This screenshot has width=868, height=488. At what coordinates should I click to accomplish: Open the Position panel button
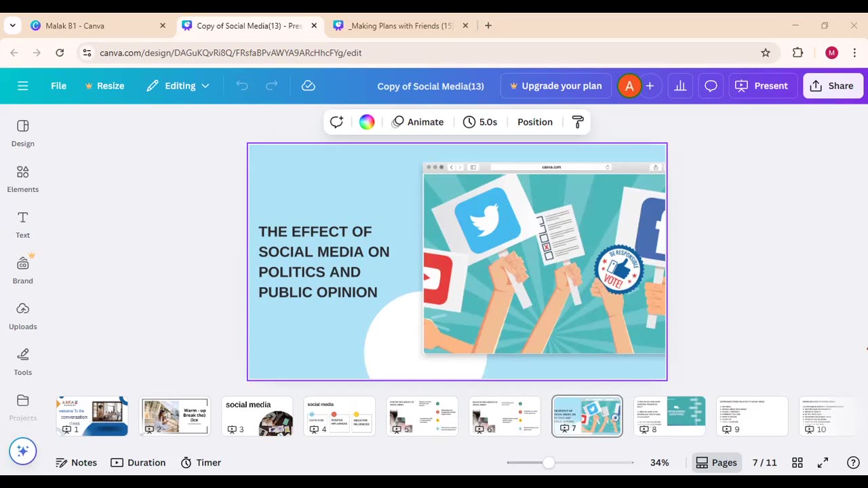tap(535, 122)
